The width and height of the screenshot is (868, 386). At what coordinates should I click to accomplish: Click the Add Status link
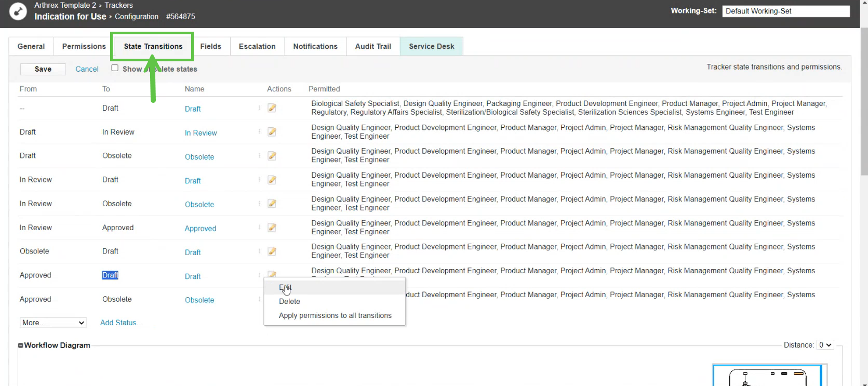tap(119, 323)
